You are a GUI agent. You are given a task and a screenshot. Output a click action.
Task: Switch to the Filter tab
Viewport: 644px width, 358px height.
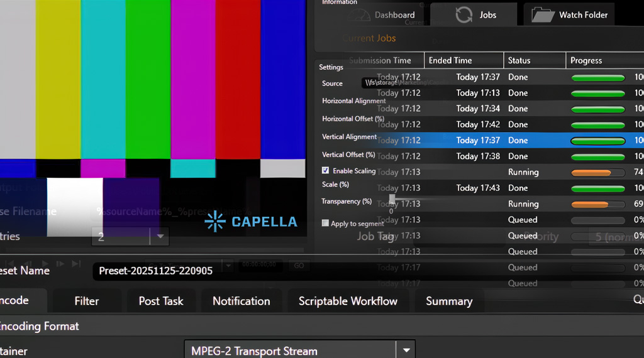pos(86,301)
